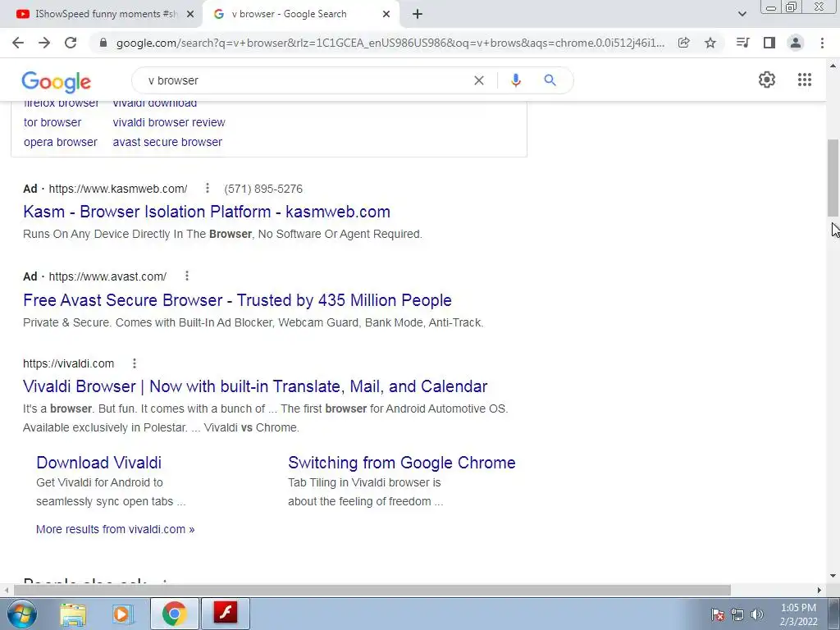Open Free Avast Secure Browser ad
Image resolution: width=840 pixels, height=630 pixels.
pyautogui.click(x=237, y=300)
